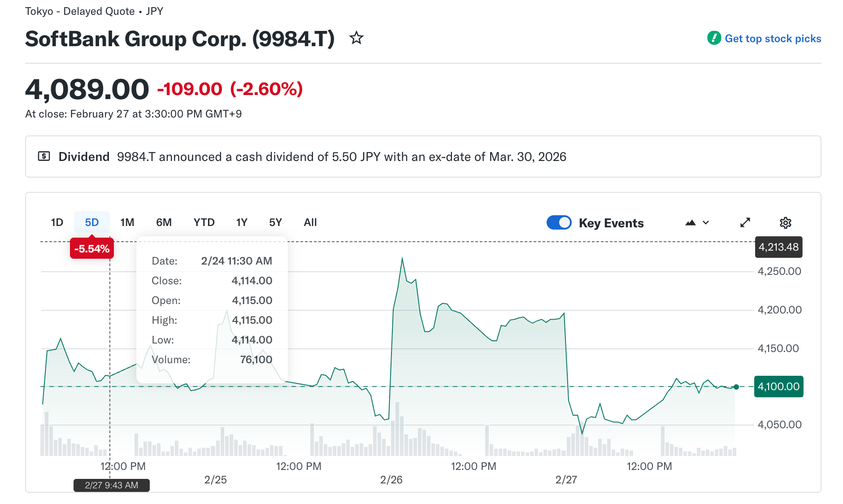Open the Get top stock picks link

pos(773,39)
